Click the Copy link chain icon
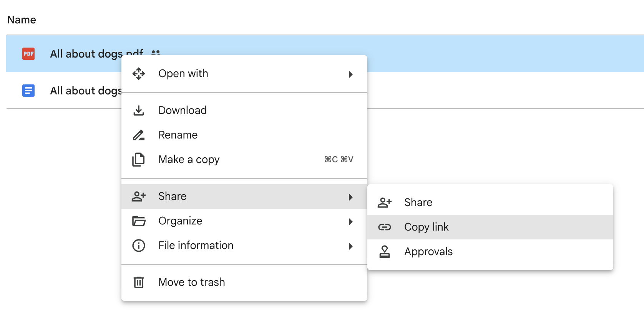644x320 pixels. tap(385, 227)
